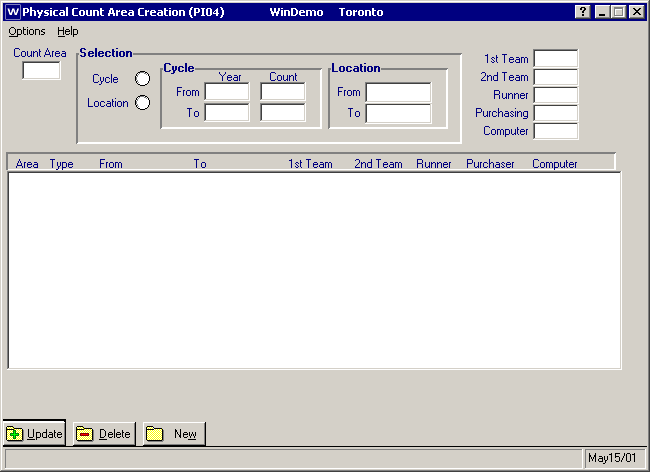Click the 1st Team input field
650x472 pixels.
click(x=555, y=58)
